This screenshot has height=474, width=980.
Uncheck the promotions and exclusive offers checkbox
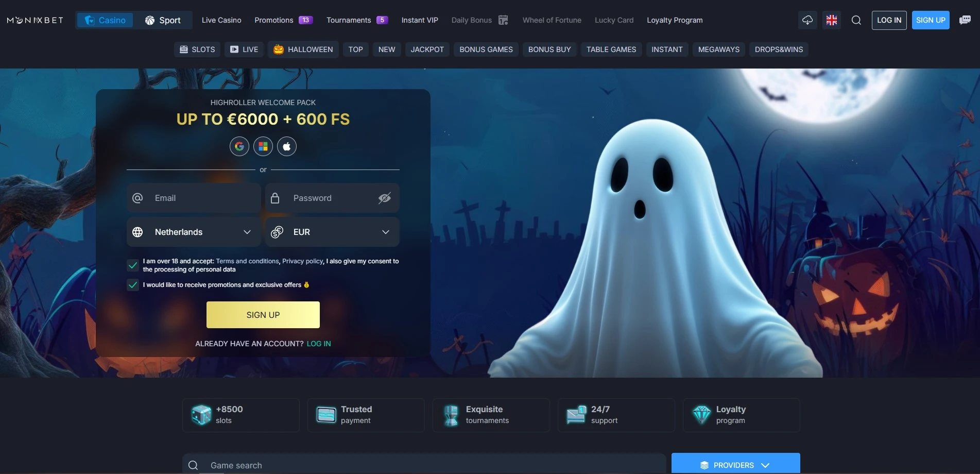pyautogui.click(x=132, y=284)
